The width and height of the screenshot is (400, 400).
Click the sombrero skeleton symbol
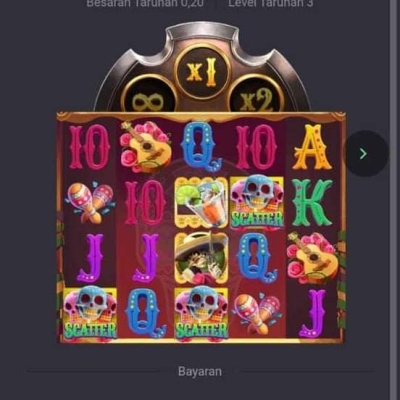click(x=201, y=258)
